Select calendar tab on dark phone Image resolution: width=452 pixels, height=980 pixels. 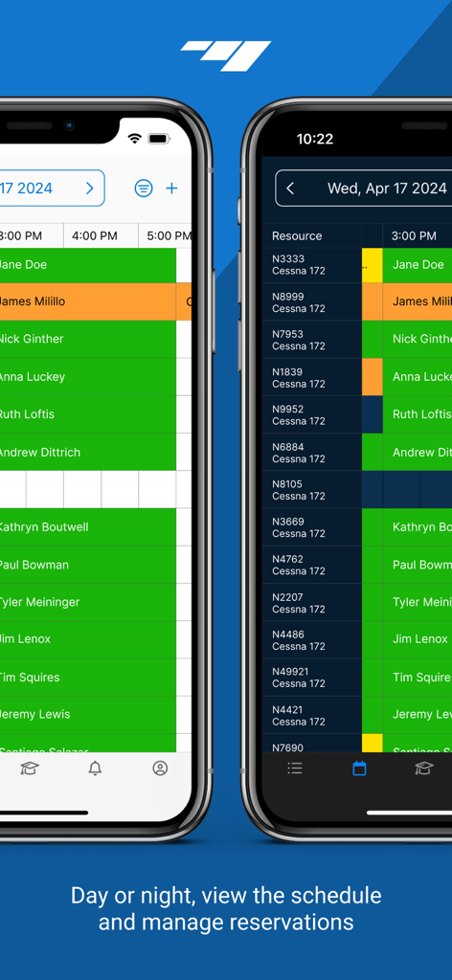click(x=359, y=768)
